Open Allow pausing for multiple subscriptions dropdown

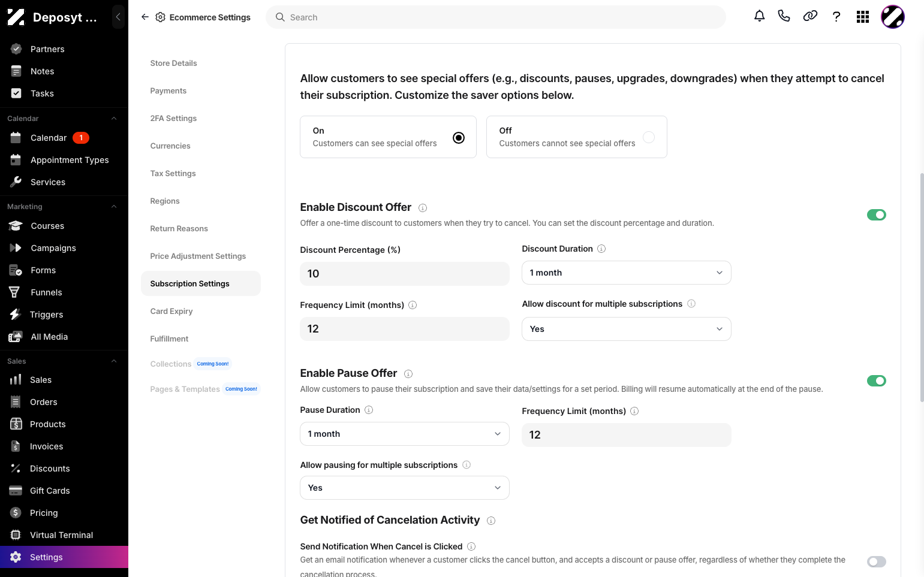(x=404, y=488)
